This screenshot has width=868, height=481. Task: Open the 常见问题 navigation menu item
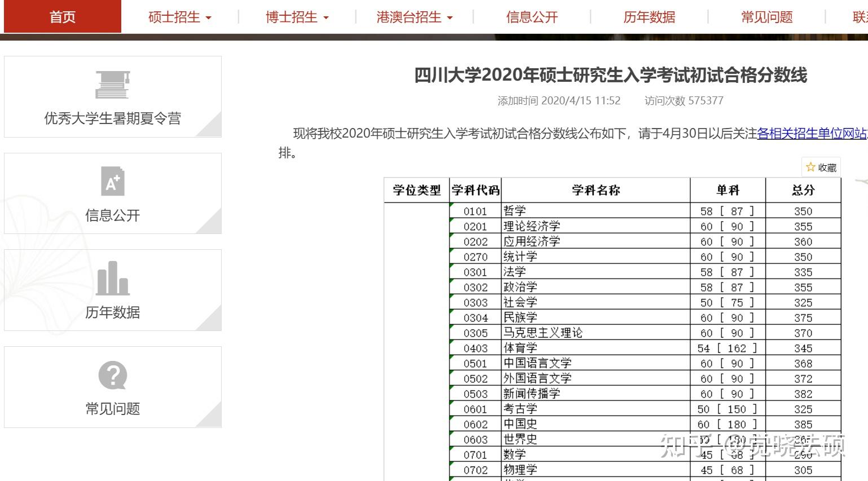coord(767,17)
